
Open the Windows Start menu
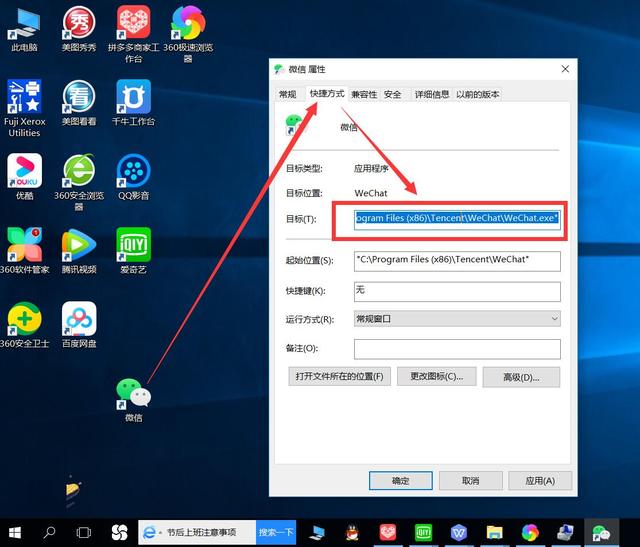click(x=15, y=532)
